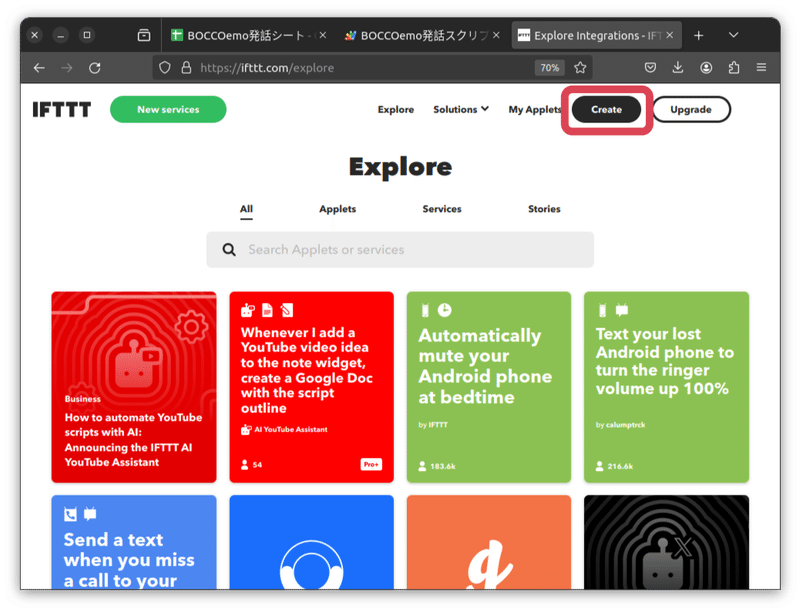Open the black card with X robot
Viewport: 800px width, 612px height.
point(666,542)
